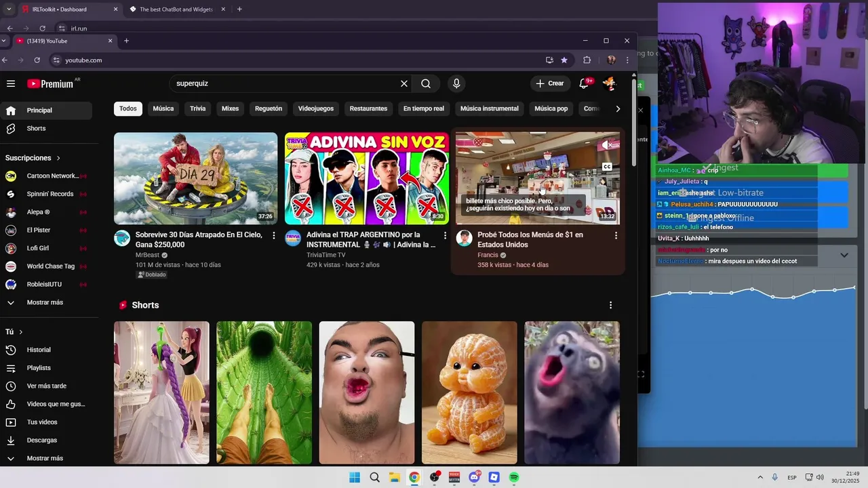The height and width of the screenshot is (488, 868).
Task: Show hidden system tray icons
Action: 760,478
